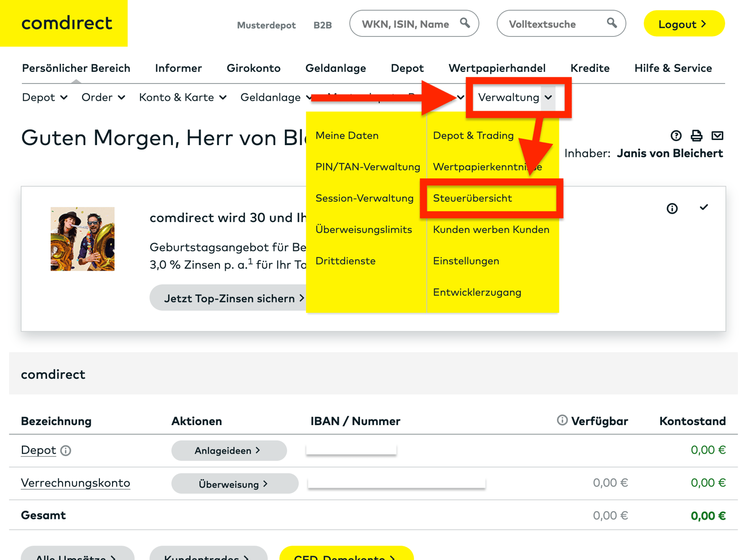Select Steuerübersicht in the menu
This screenshot has width=747, height=560.
click(472, 198)
